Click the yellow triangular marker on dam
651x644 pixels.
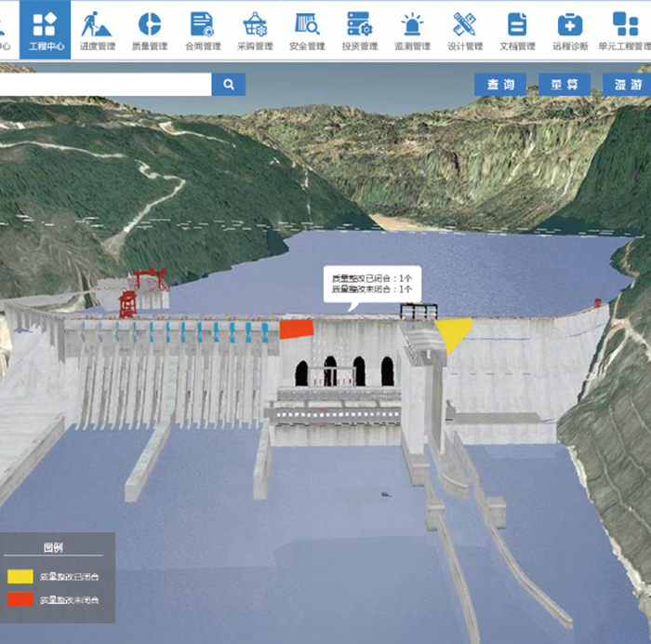[454, 332]
